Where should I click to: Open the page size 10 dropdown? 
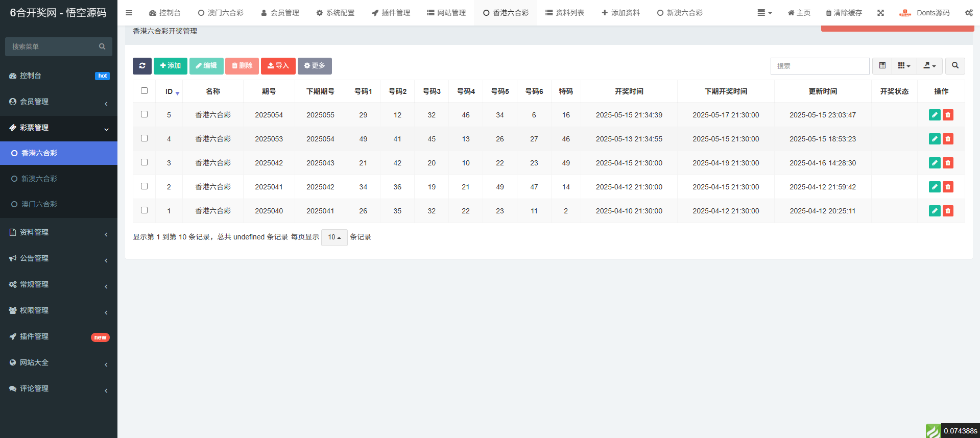click(x=334, y=237)
